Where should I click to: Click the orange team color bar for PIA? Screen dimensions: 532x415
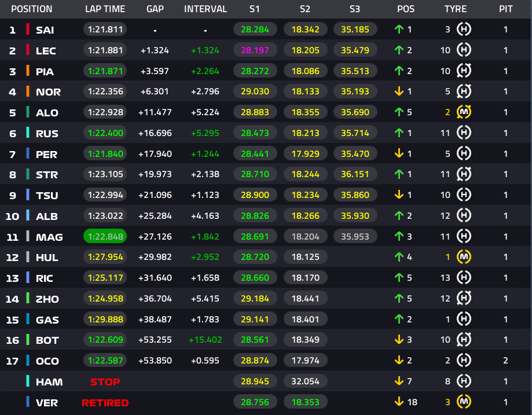[28, 71]
